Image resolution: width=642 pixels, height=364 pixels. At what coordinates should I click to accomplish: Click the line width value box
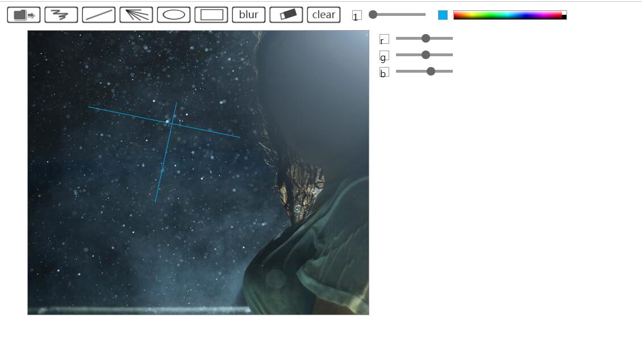click(x=357, y=15)
